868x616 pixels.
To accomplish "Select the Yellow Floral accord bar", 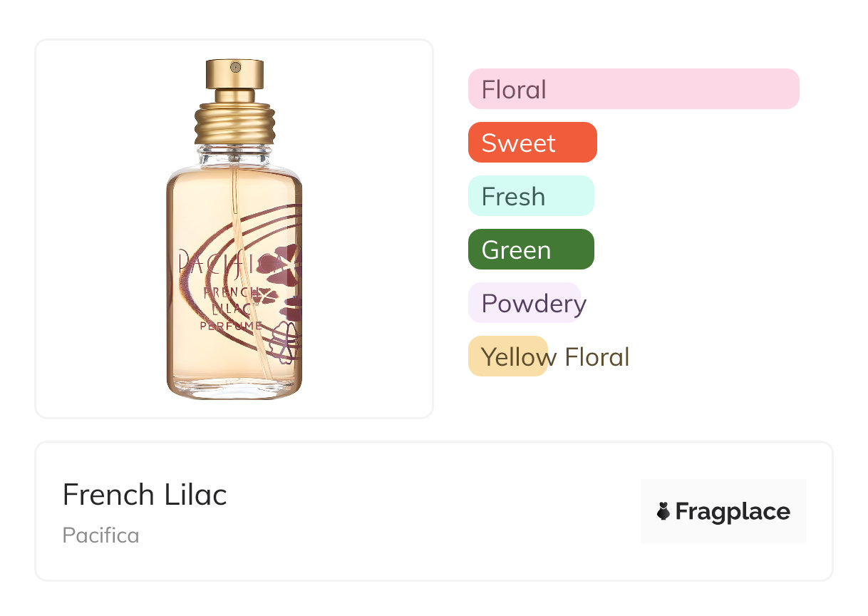I will tap(508, 356).
